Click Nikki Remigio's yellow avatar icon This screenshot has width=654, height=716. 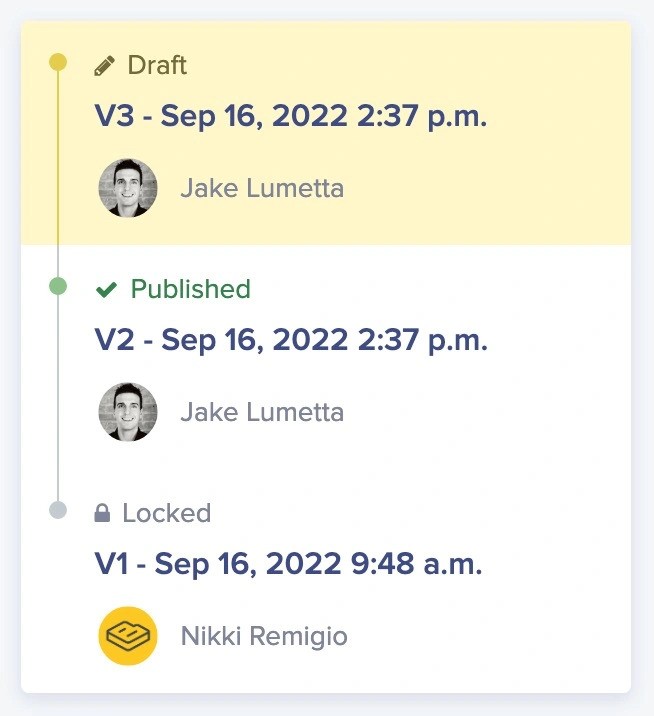tap(127, 636)
